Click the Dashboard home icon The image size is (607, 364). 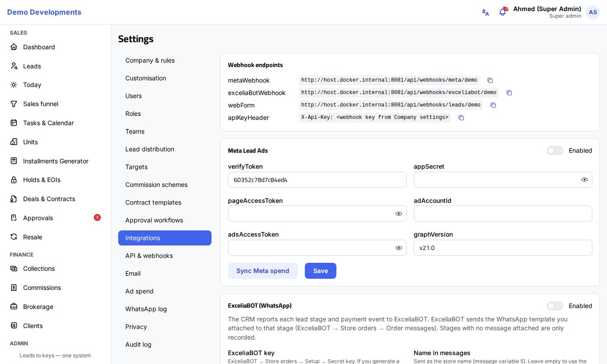pos(14,47)
